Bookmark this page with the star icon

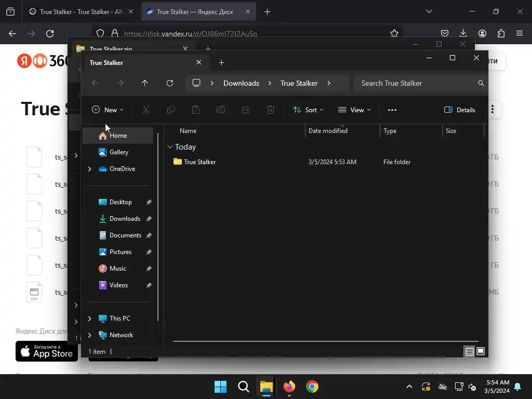394,33
